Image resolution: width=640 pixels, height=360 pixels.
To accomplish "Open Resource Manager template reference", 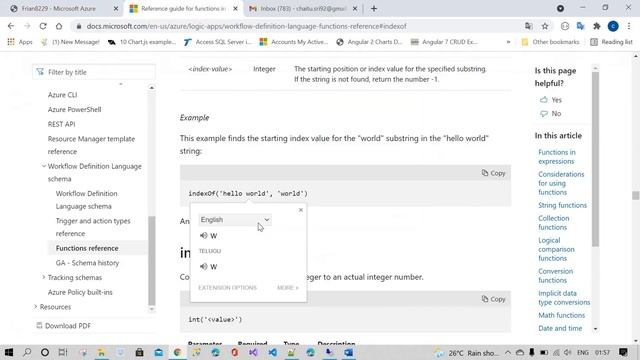I will pos(91,145).
